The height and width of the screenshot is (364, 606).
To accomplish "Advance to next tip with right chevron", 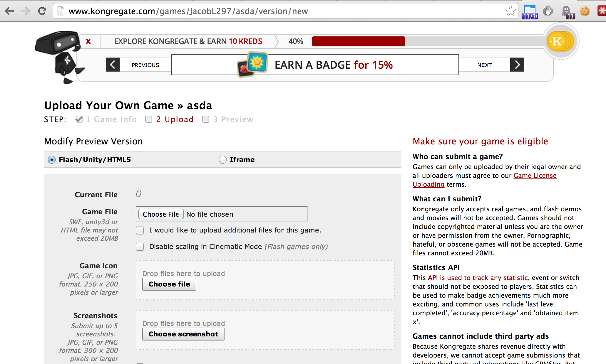I will coord(517,65).
